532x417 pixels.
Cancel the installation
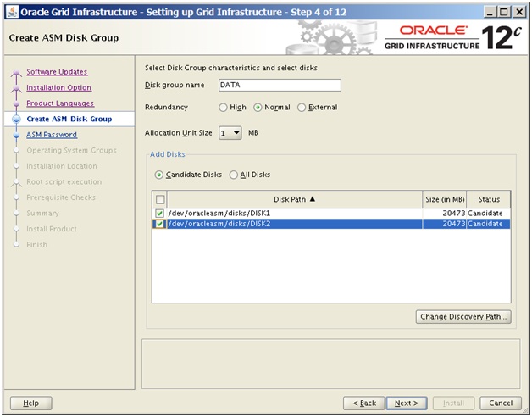tap(501, 403)
